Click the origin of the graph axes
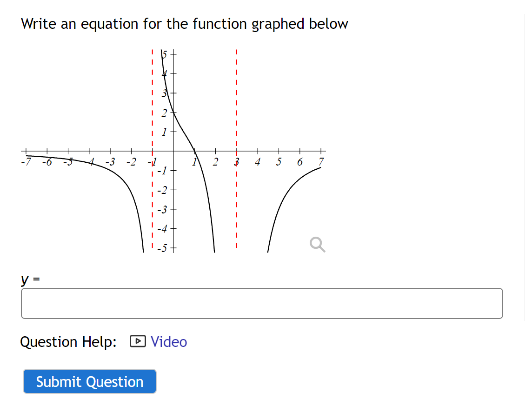 pos(173,150)
